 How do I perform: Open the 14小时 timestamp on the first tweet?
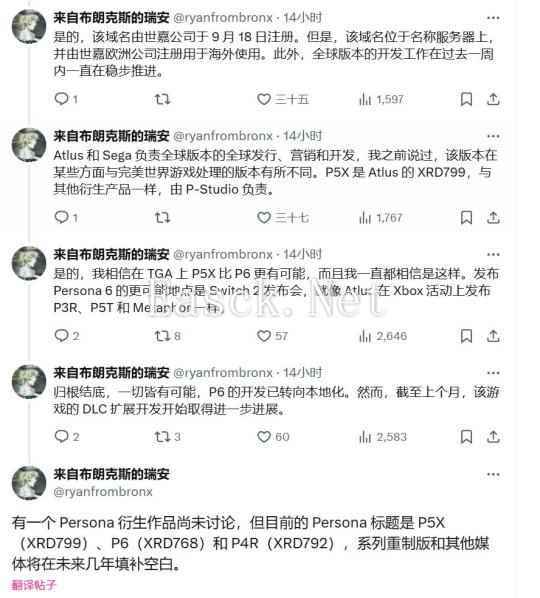pos(302,18)
